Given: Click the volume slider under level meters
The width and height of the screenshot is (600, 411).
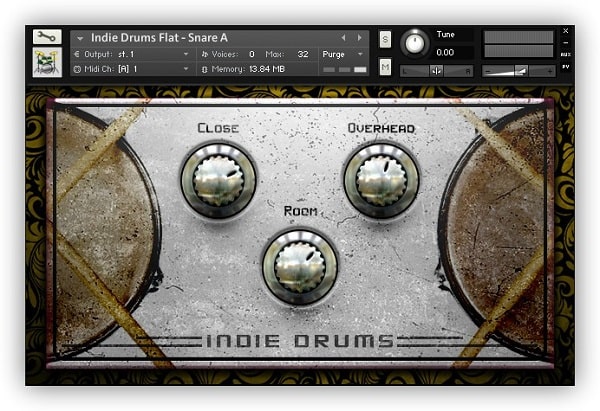Looking at the screenshot, I should (x=518, y=71).
